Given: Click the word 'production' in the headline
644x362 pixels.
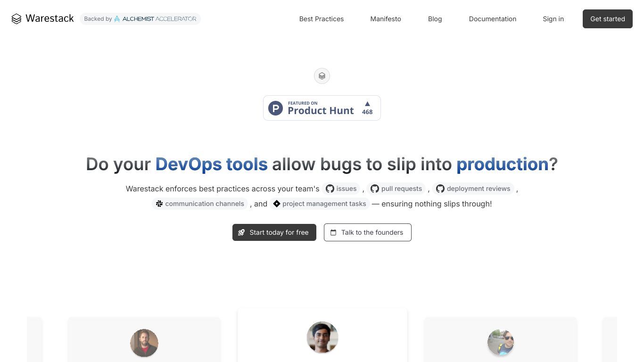Looking at the screenshot, I should click(503, 164).
